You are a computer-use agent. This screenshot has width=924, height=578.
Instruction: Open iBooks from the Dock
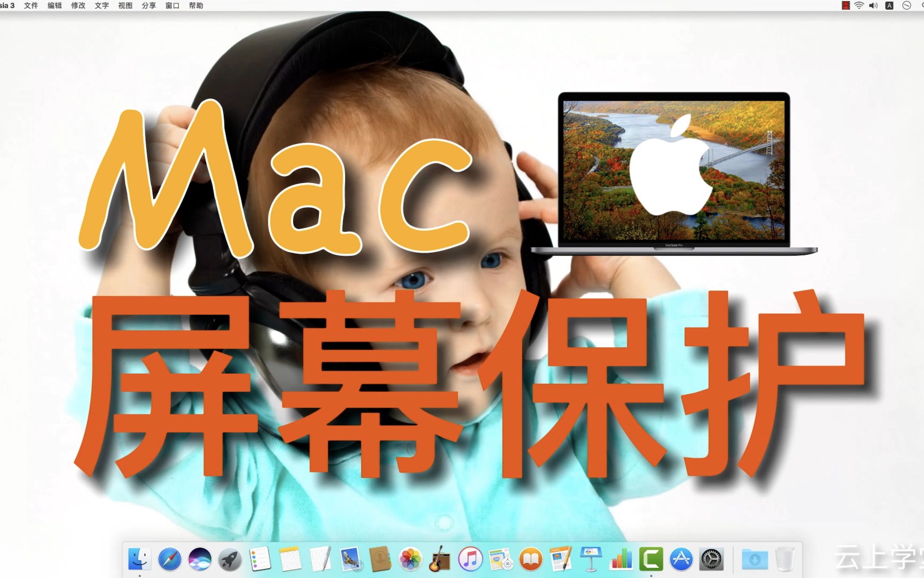(531, 559)
